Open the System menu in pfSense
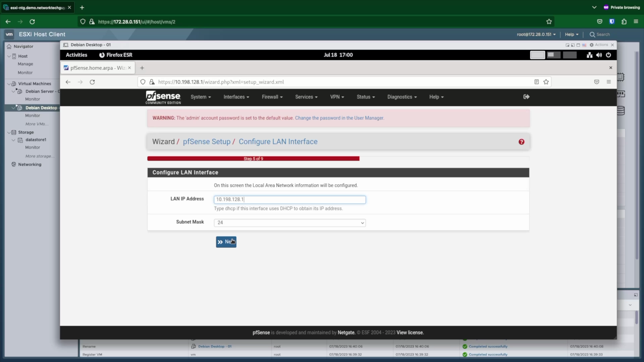Image resolution: width=644 pixels, height=362 pixels. (201, 97)
